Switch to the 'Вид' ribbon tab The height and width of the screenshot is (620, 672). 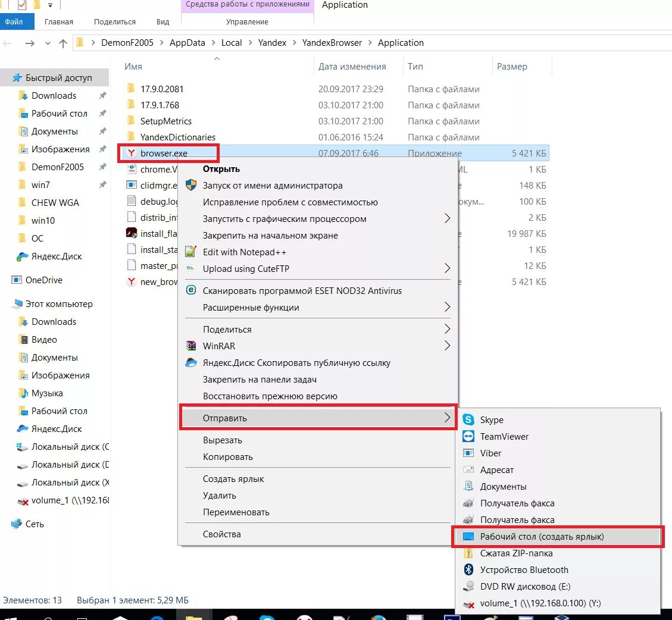(163, 22)
